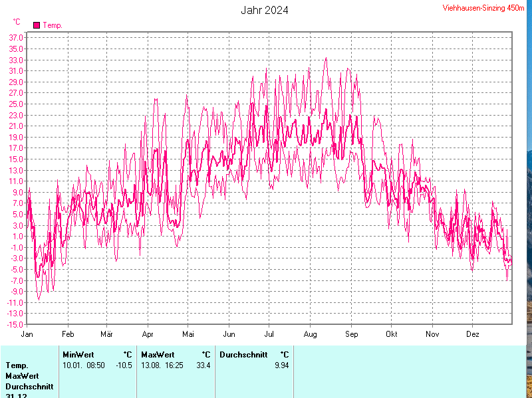The height and width of the screenshot is (398, 532).
Task: Click the MinWert column header
Action: point(78,354)
